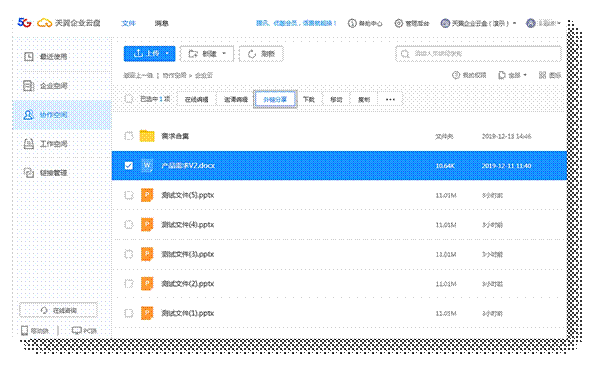Screen dimensions: 602x374
Task: Toggle the select-all checkbox
Action: pyautogui.click(x=129, y=99)
